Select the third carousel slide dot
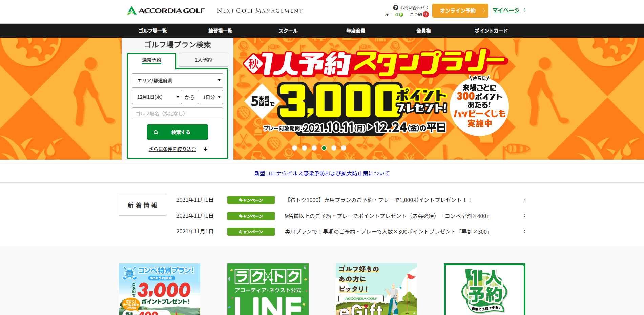The height and width of the screenshot is (315, 644). click(314, 148)
